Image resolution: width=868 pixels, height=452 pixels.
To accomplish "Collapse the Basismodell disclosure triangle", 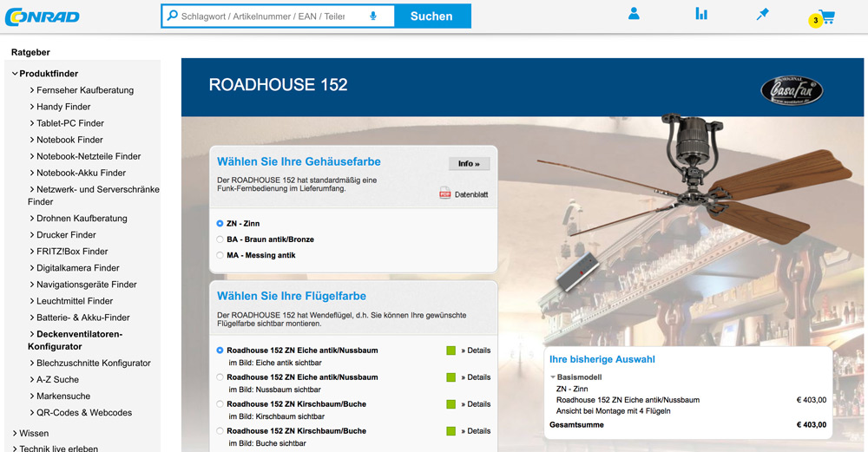I will [x=552, y=377].
